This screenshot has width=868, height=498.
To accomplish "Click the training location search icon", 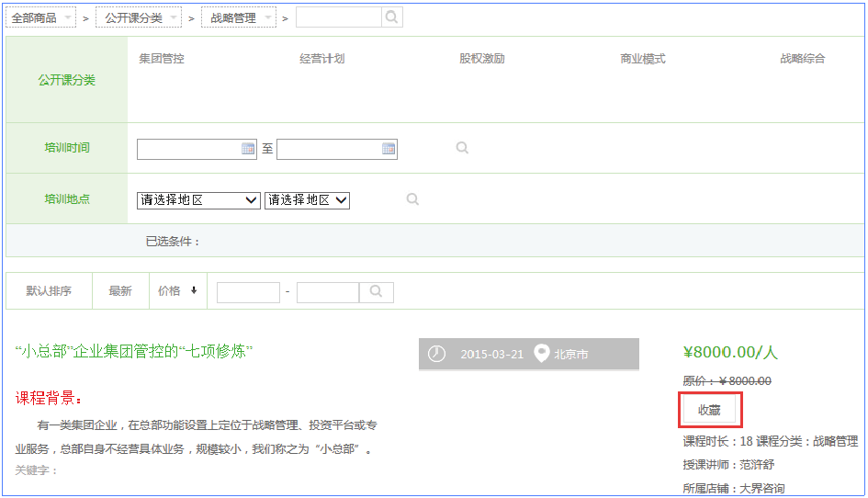I will click(413, 198).
